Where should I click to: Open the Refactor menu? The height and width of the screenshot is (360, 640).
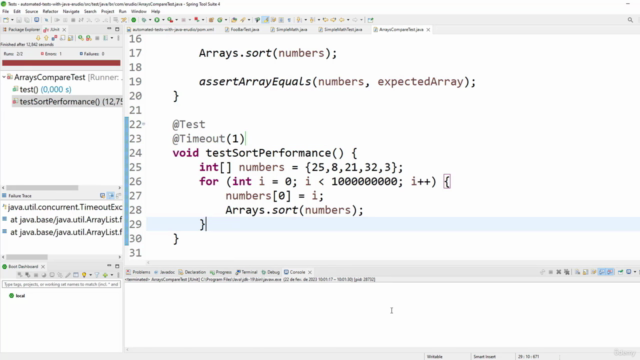coord(50,11)
